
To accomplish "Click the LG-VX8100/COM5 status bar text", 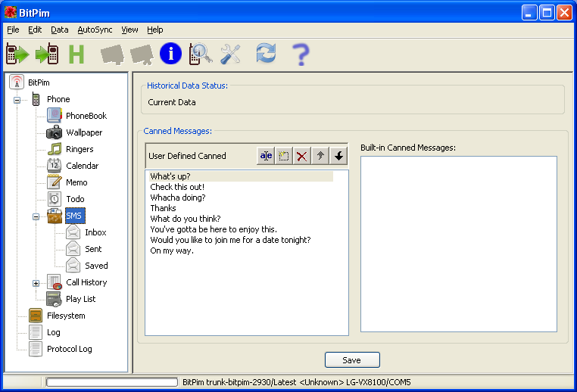I will coord(378,382).
